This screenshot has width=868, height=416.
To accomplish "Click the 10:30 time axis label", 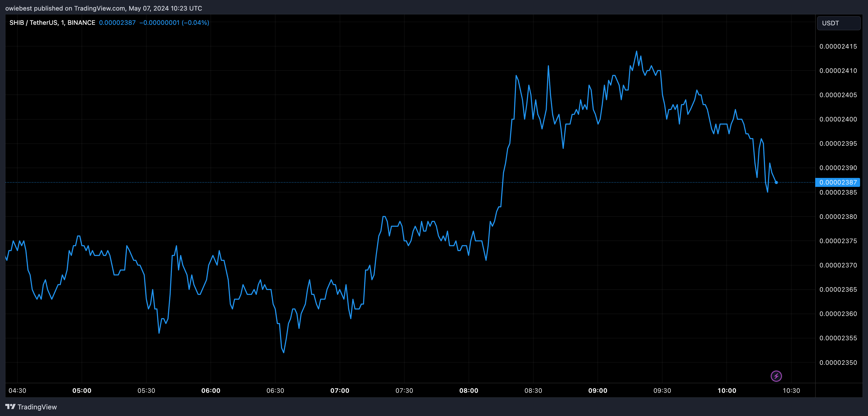I will [791, 391].
